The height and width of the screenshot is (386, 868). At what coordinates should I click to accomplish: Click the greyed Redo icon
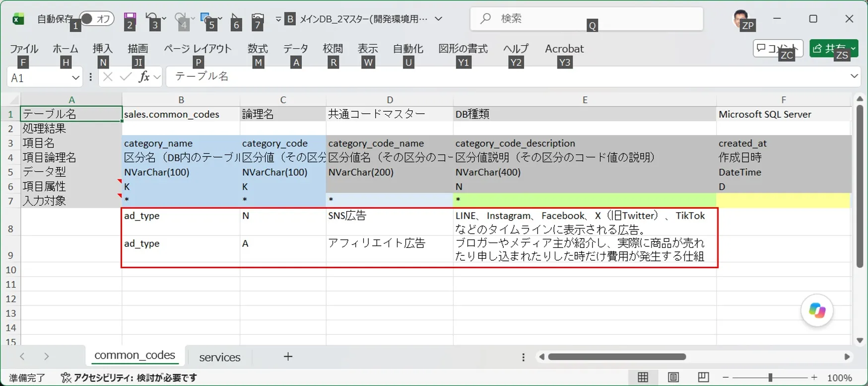pos(181,19)
